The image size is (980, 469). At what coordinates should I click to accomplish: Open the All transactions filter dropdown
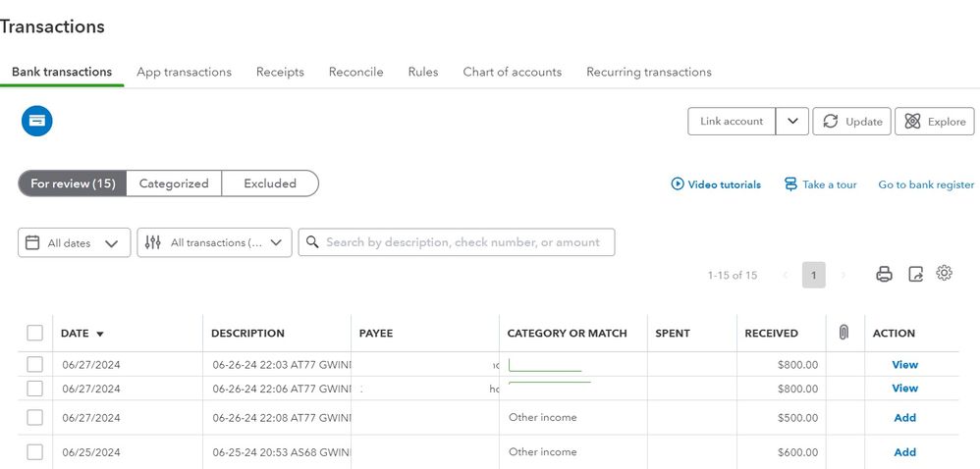[214, 242]
